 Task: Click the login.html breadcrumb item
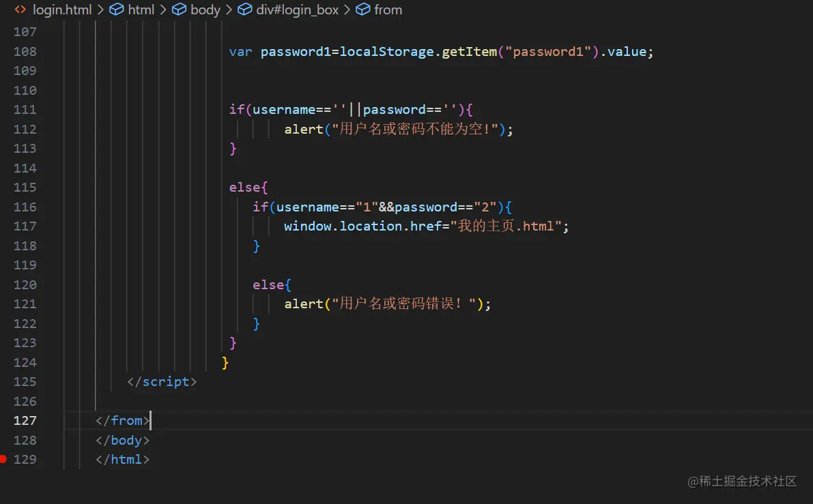point(61,10)
